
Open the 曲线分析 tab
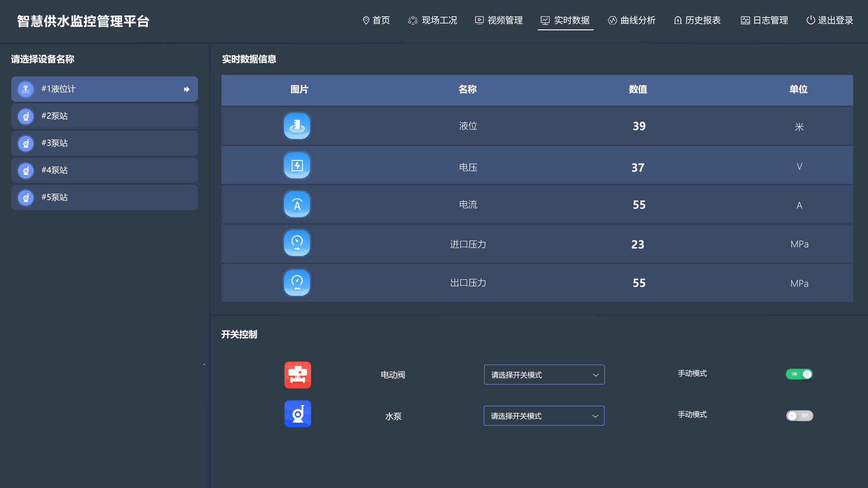click(x=632, y=20)
